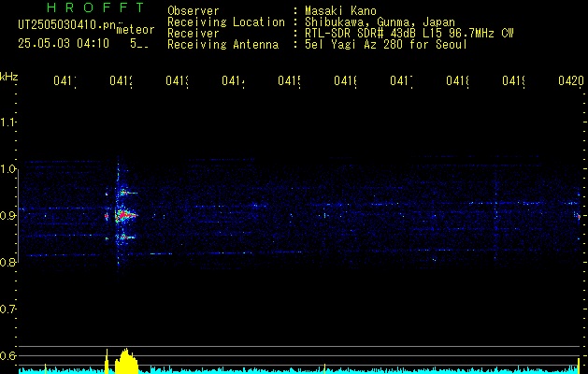Click the 1.0 kHz axis value
Screen dimensions: 588x374
click(7, 169)
